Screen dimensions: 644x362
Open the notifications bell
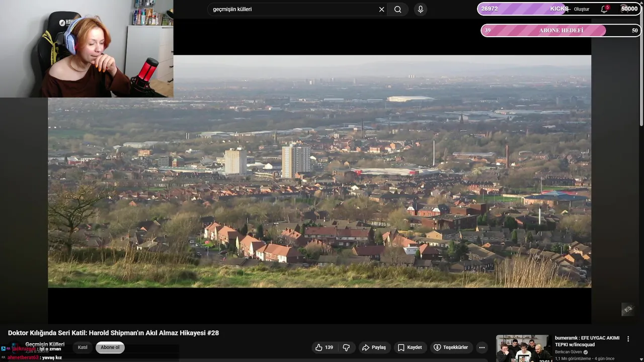pos(604,9)
